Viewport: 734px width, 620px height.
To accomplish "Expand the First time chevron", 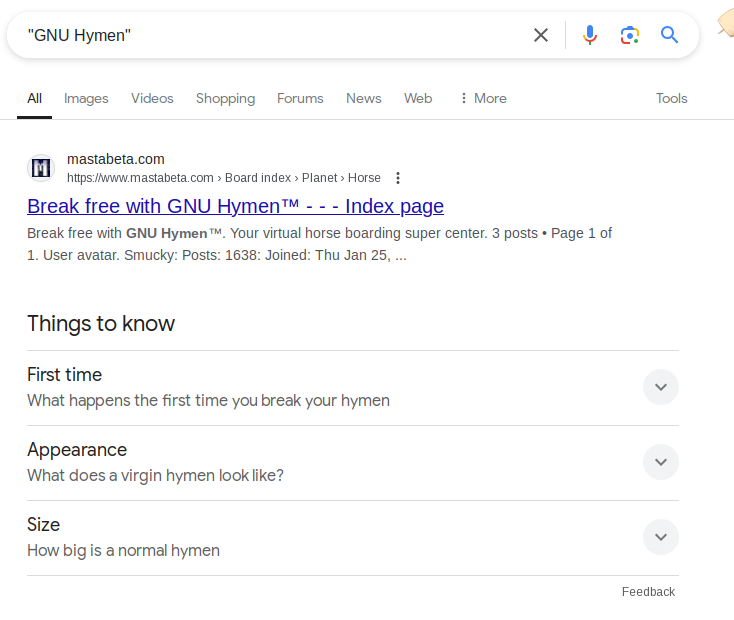I will tap(661, 387).
